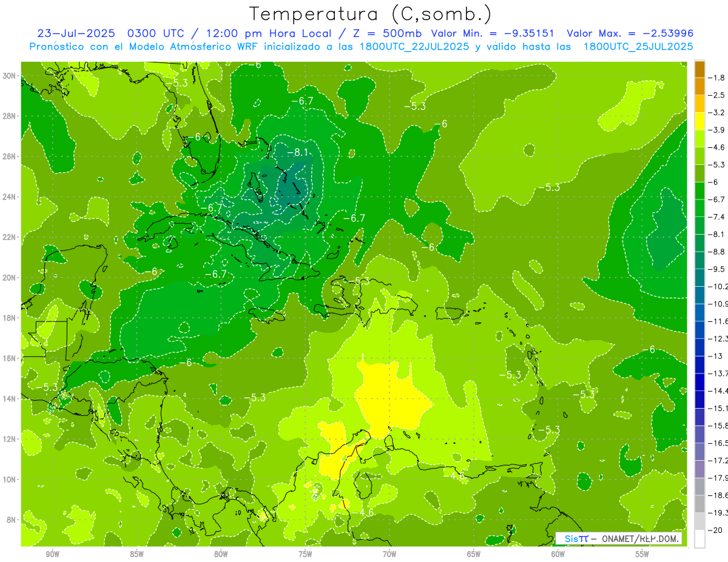Click the -20 colorbar scale value
The width and height of the screenshot is (728, 562).
coord(716,530)
